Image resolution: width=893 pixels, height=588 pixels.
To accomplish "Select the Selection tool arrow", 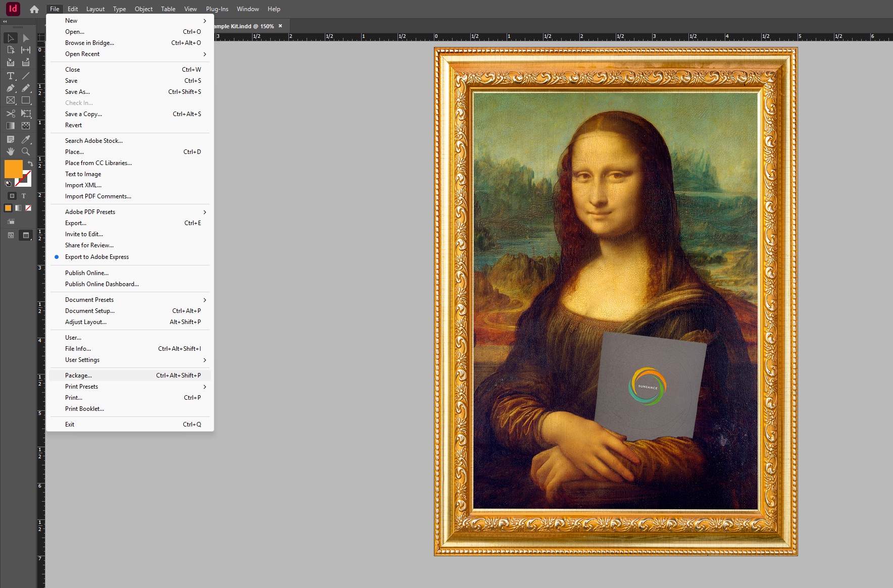I will pos(11,38).
